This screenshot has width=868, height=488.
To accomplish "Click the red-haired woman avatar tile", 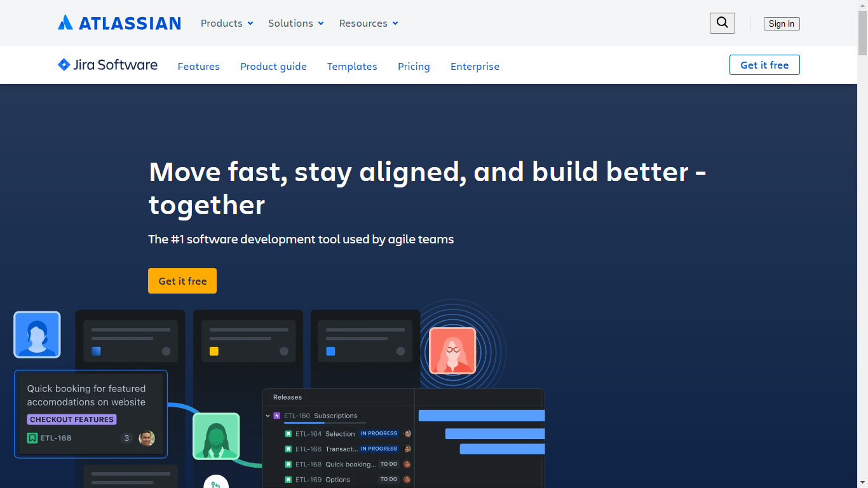I will [x=452, y=351].
